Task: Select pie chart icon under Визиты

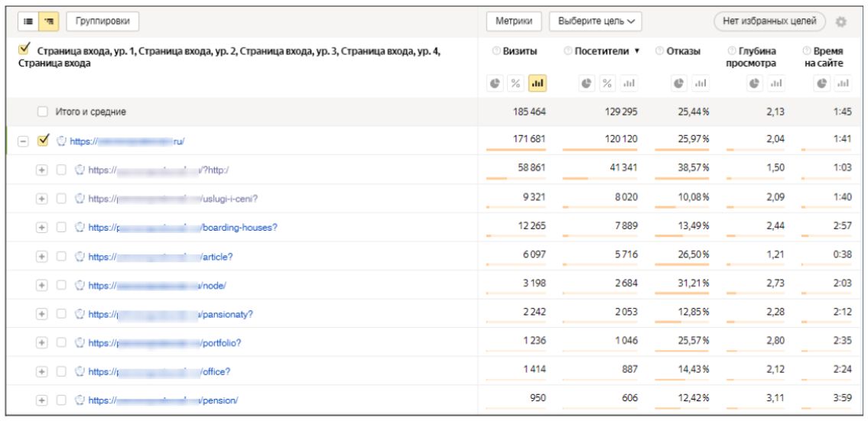Action: coord(495,83)
